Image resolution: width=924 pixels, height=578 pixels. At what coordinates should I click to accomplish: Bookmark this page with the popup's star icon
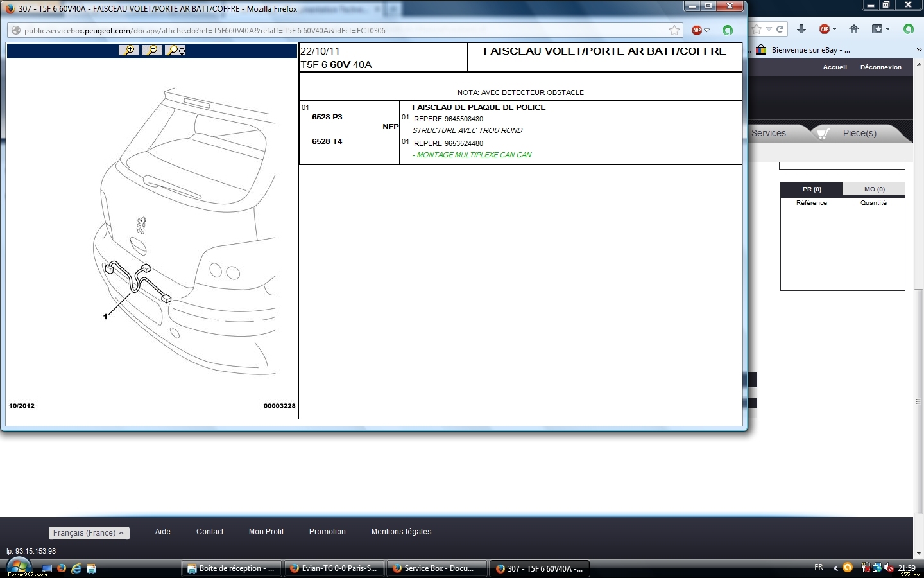674,30
